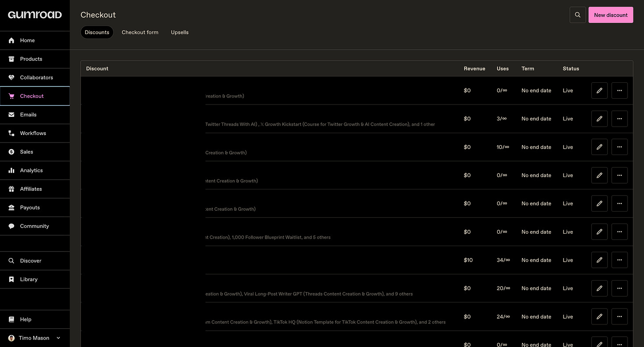This screenshot has width=644, height=347.
Task: Edit the discount with 20/∞ uses
Action: [x=599, y=288]
